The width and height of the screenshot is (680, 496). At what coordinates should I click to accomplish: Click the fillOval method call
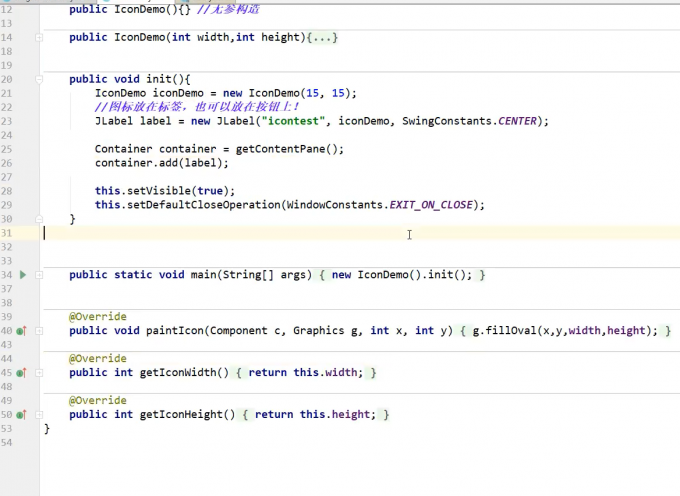[x=512, y=331]
